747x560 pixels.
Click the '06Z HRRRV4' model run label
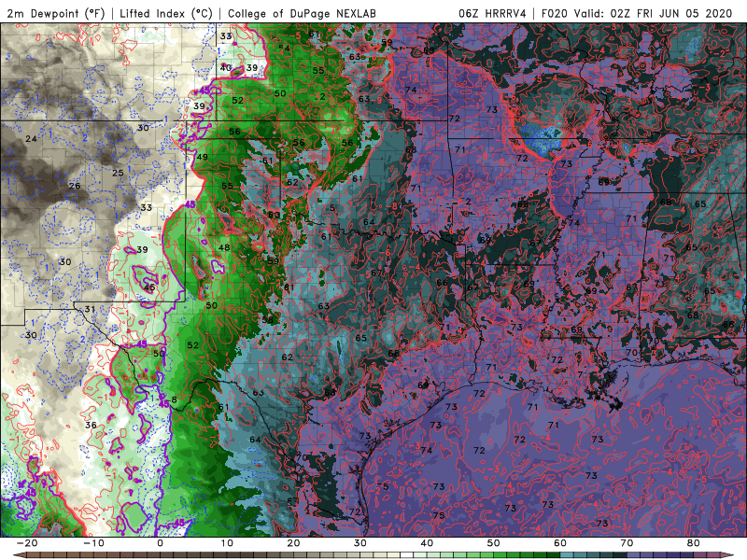(x=492, y=13)
